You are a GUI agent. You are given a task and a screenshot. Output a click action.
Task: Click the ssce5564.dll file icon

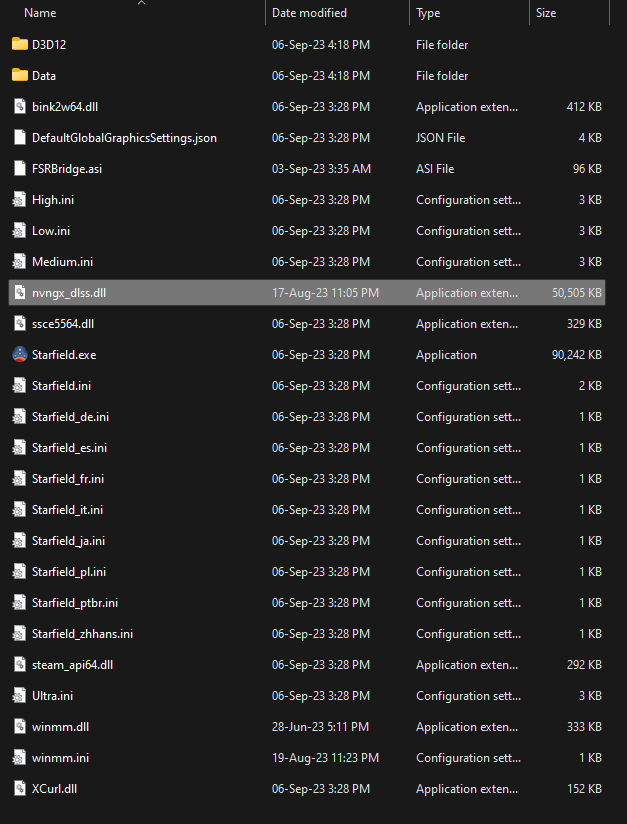pyautogui.click(x=19, y=324)
